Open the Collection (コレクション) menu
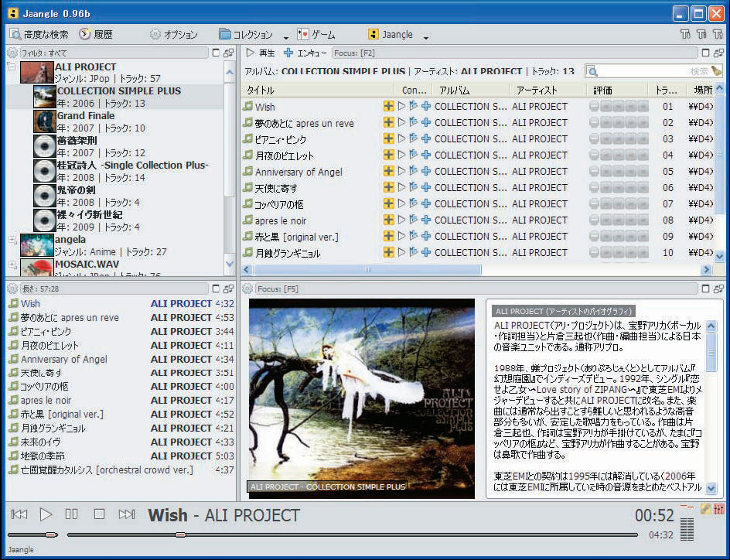This screenshot has width=730, height=560. click(x=246, y=35)
